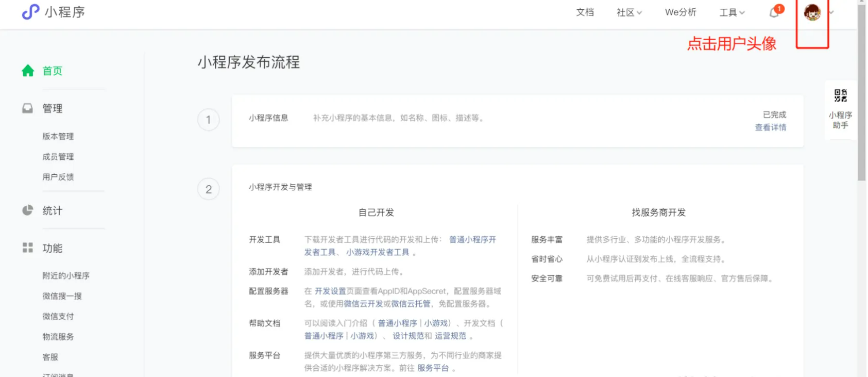Click the home icon beside 首页
Image resolution: width=868 pixels, height=377 pixels.
(x=28, y=71)
